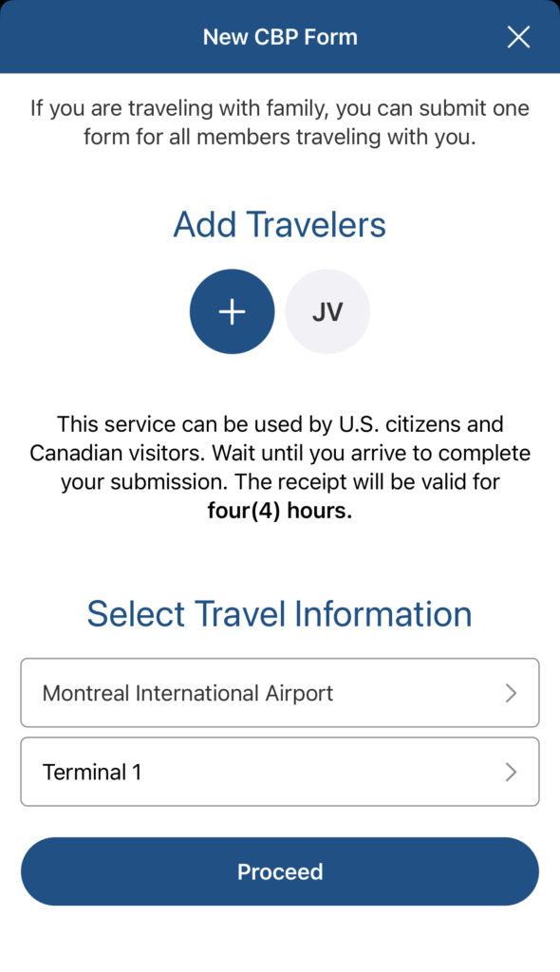Submit travel information with Proceed
Image resolution: width=560 pixels, height=972 pixels.
pyautogui.click(x=280, y=870)
